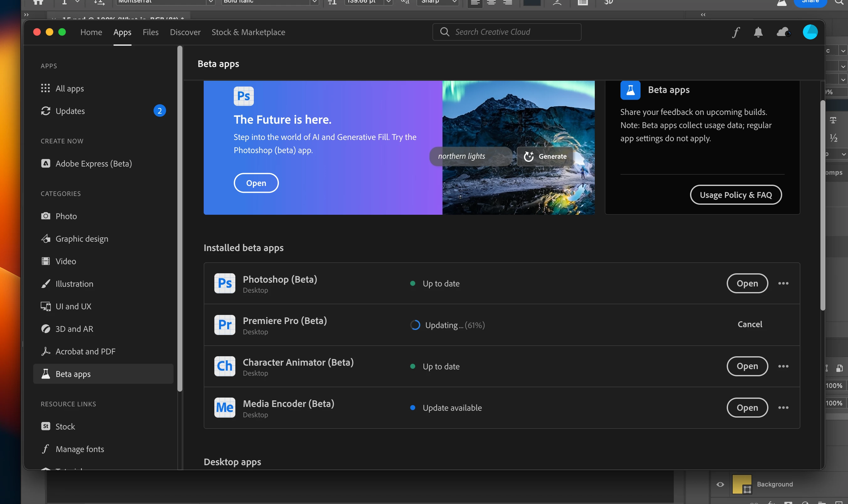
Task: Open Photoshop (Beta) from the installed list
Action: tap(747, 283)
